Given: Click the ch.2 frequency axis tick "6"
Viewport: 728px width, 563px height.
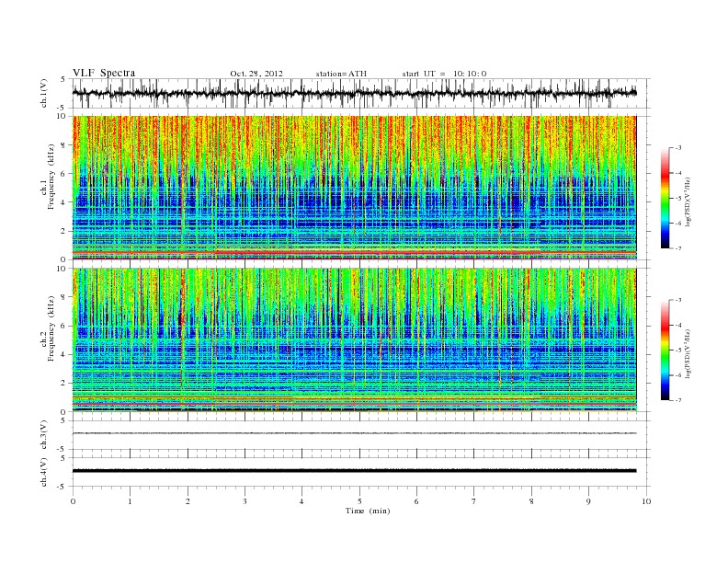Looking at the screenshot, I should 64,326.
